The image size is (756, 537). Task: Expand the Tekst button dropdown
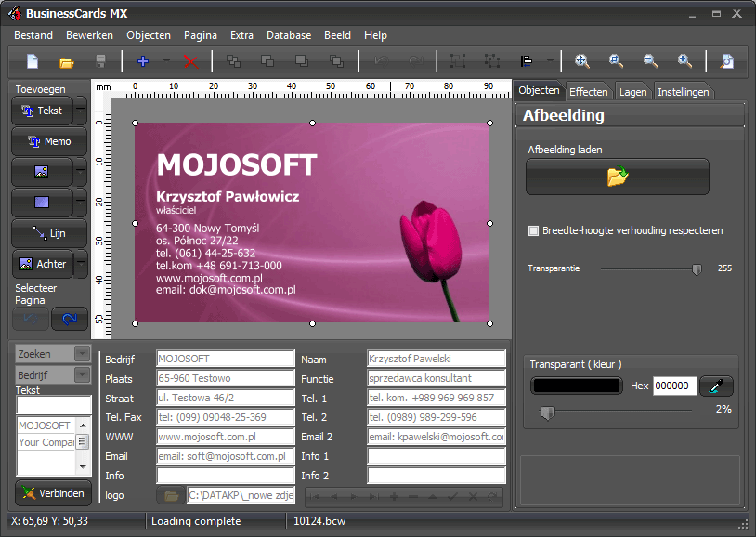point(80,111)
